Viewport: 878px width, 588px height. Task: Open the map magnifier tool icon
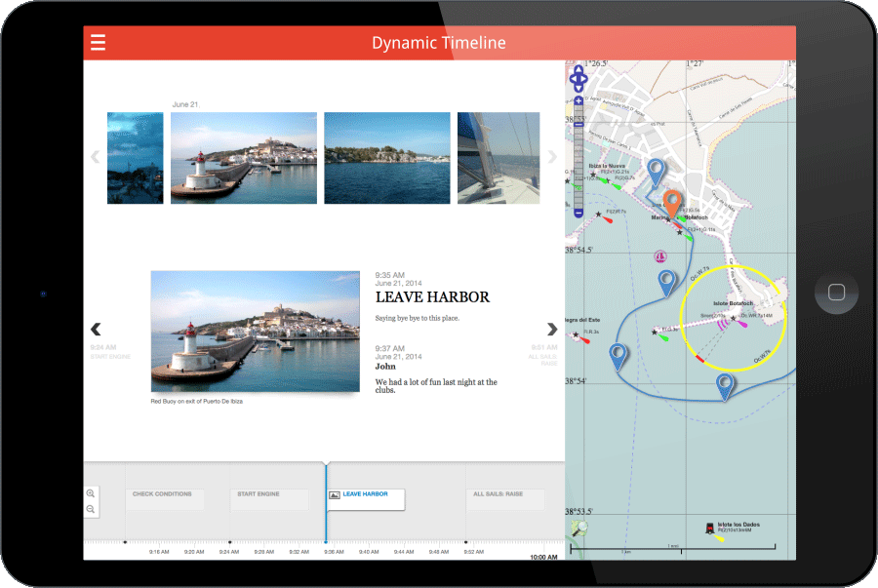[x=579, y=528]
